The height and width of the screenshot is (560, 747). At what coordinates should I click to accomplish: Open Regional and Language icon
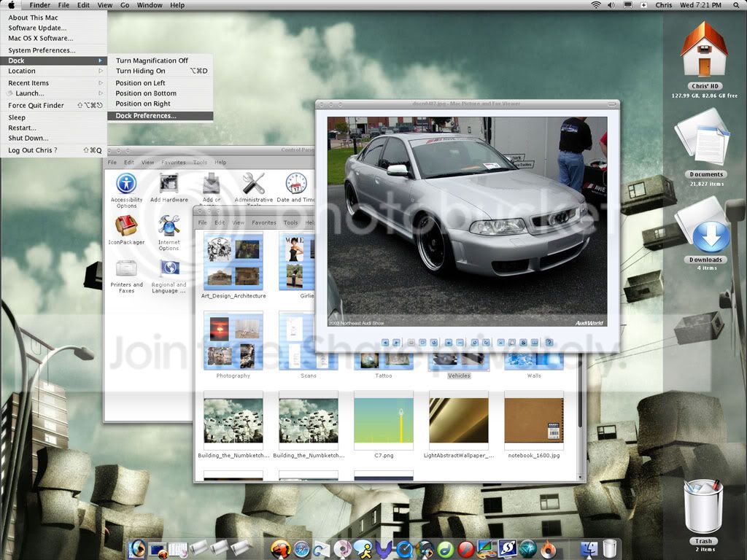click(x=169, y=276)
